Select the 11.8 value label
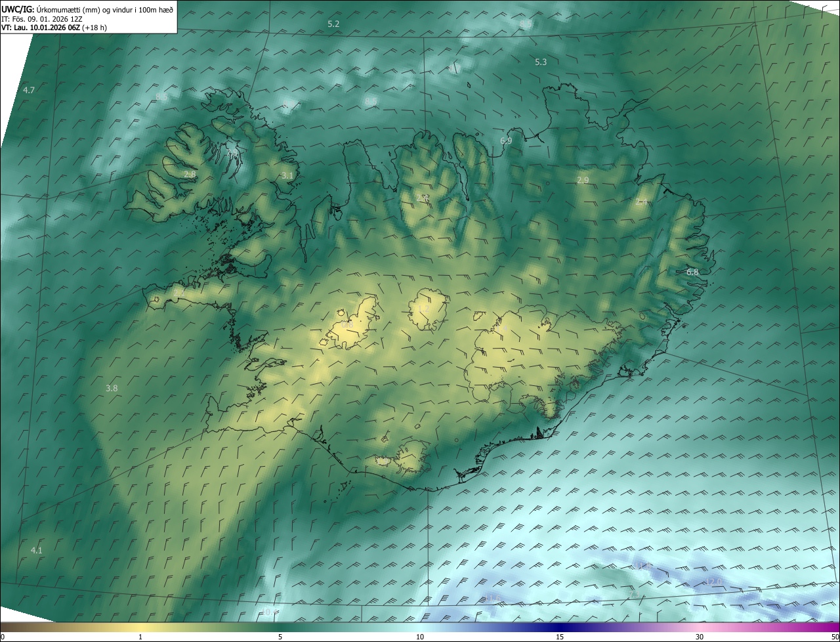Image resolution: width=840 pixels, height=642 pixels. pos(642,565)
